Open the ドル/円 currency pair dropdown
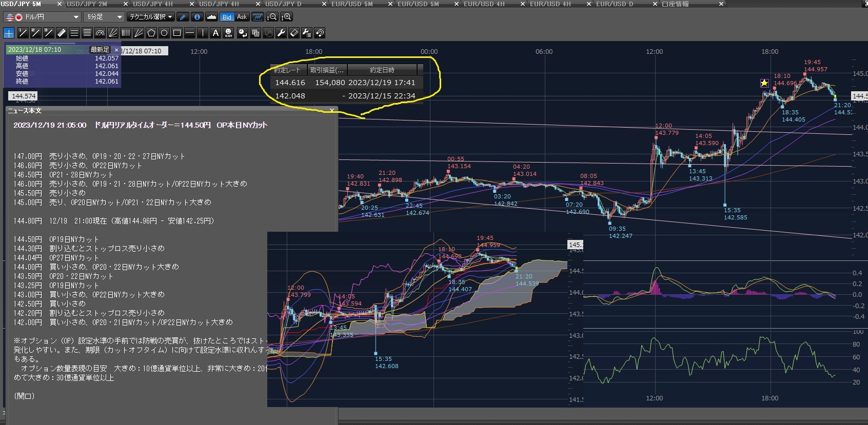The height and width of the screenshot is (425, 868). (42, 17)
